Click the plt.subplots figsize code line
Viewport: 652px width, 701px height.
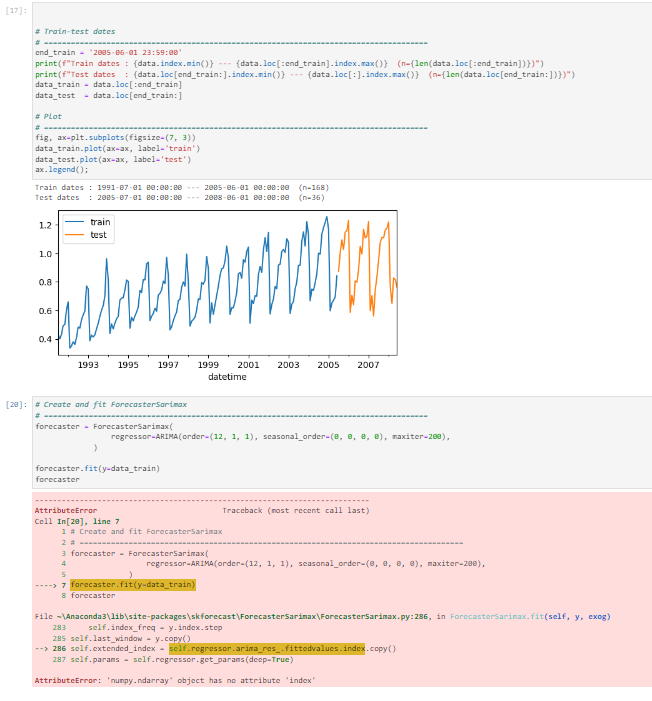(x=115, y=137)
